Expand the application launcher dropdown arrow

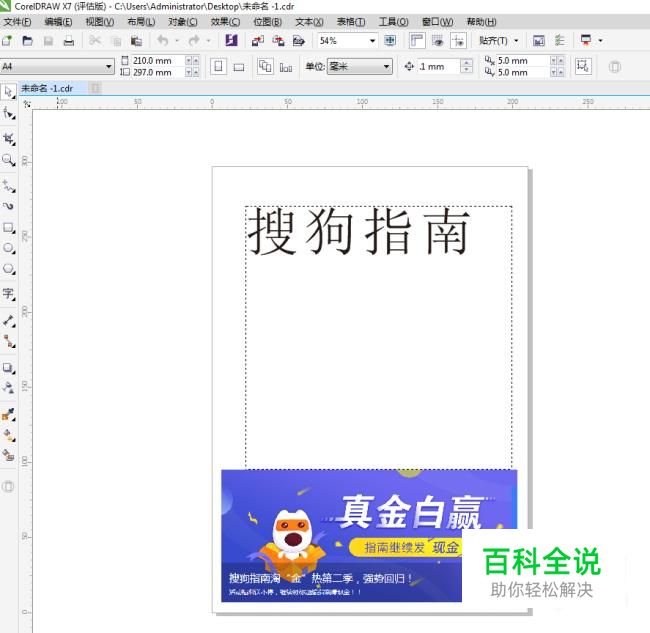click(x=600, y=41)
